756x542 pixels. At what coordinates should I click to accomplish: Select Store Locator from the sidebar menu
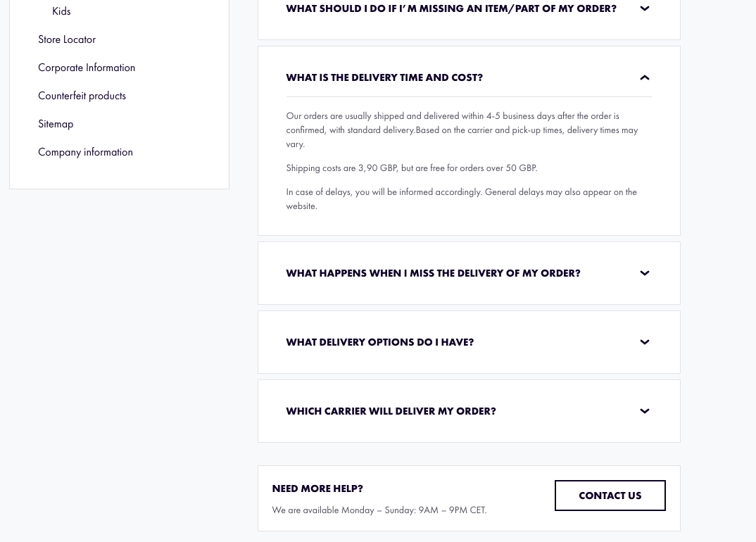point(67,39)
